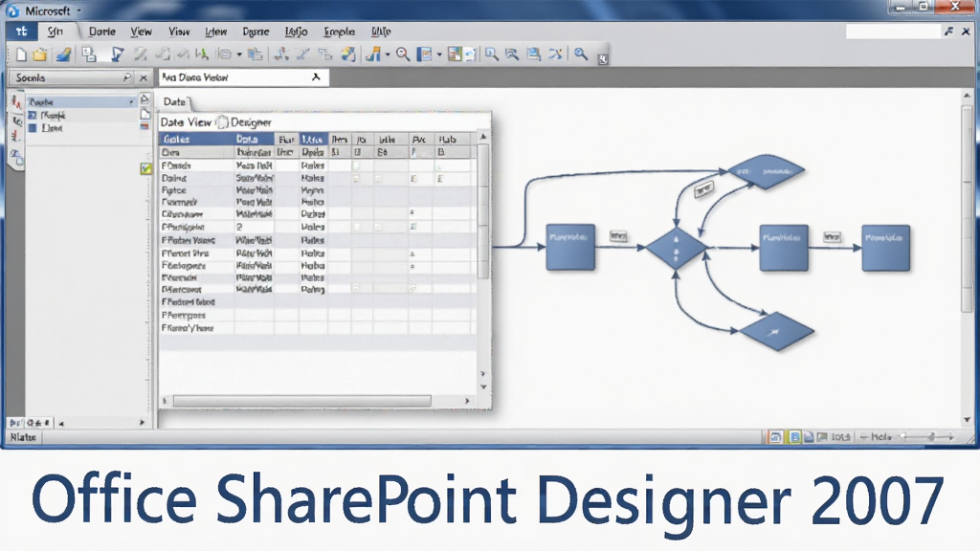The image size is (980, 551).
Task: Click the blue eraser-like icon beside Open folder
Action: 63,55
